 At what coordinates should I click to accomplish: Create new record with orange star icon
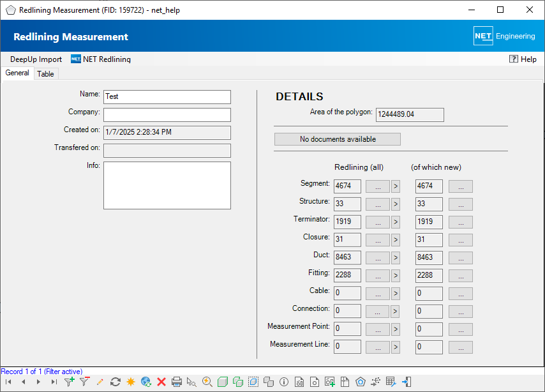pos(131,382)
